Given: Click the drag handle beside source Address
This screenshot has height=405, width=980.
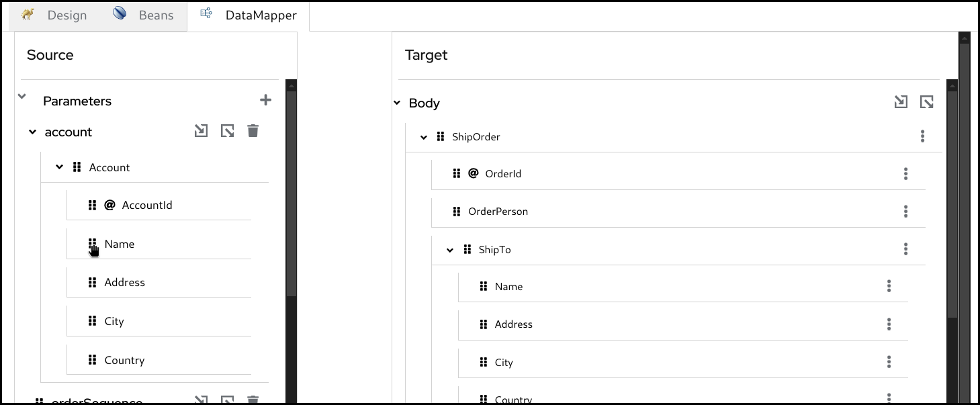Looking at the screenshot, I should tap(93, 283).
